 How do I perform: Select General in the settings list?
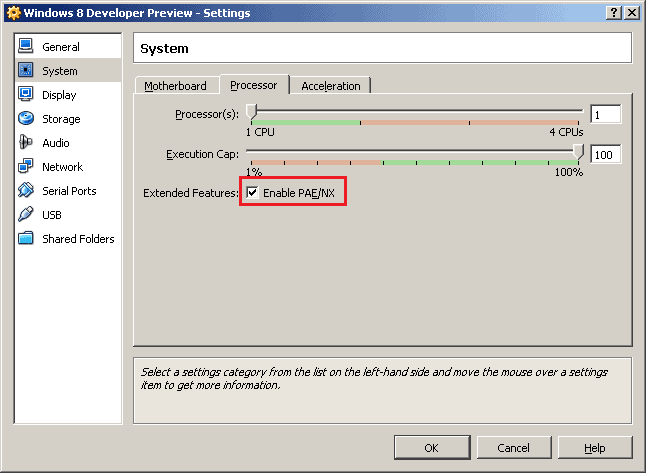(68, 47)
